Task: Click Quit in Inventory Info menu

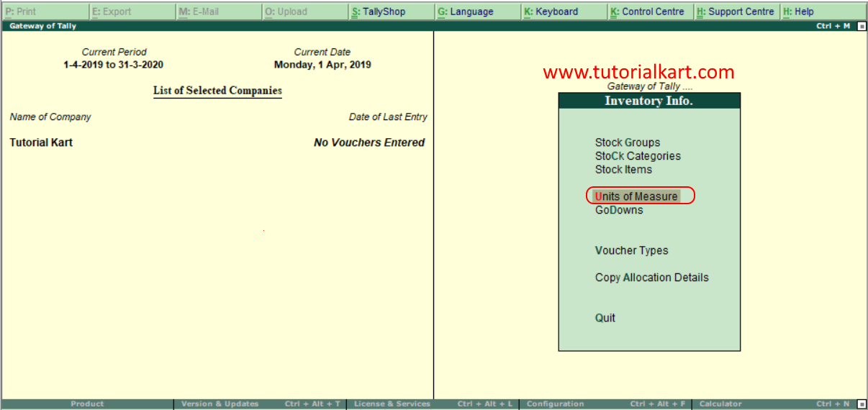Action: 605,318
